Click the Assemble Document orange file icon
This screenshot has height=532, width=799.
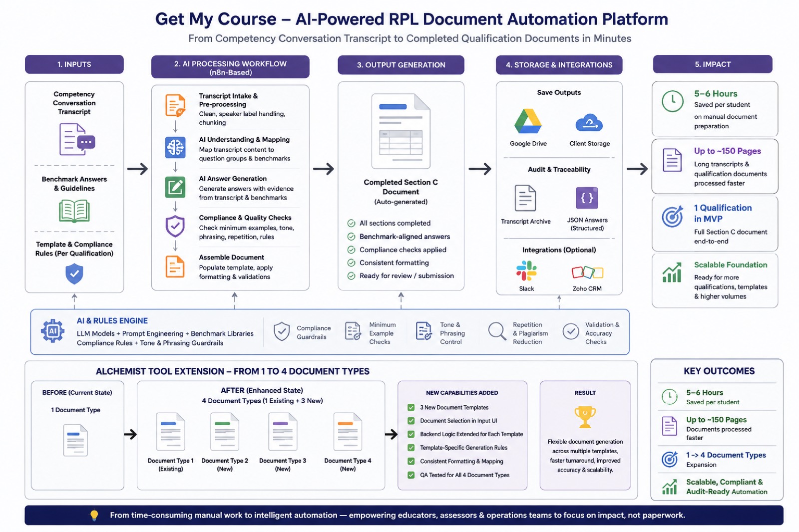175,266
